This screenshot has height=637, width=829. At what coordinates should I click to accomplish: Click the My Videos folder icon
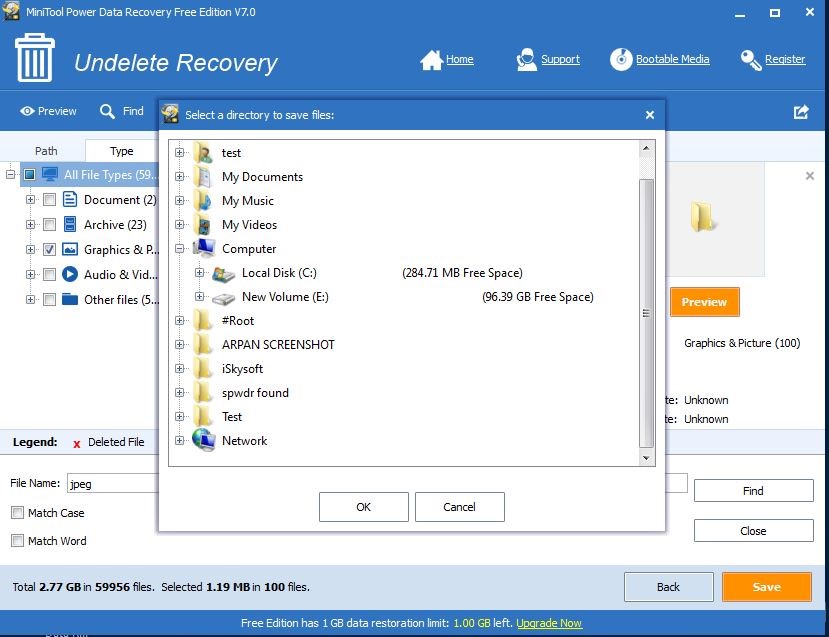coord(204,224)
